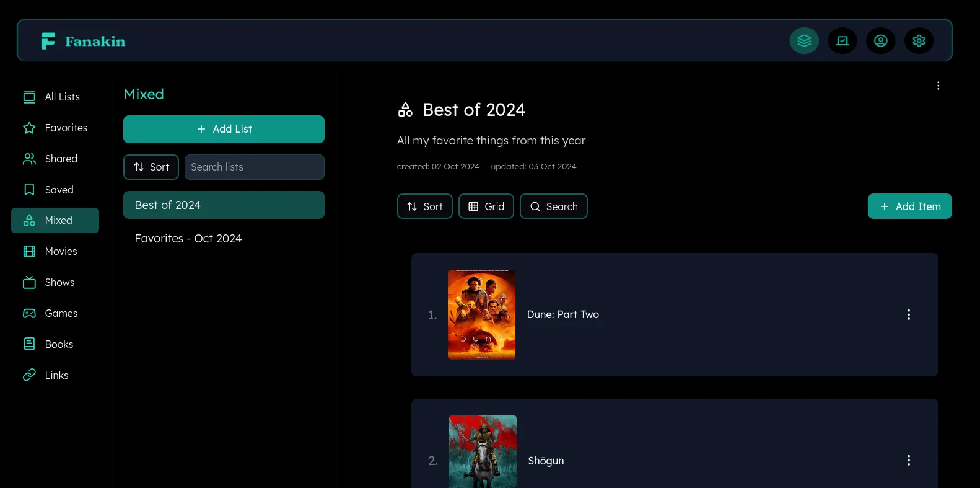Sort the lists panel
The width and height of the screenshot is (980, 488).
tap(151, 167)
